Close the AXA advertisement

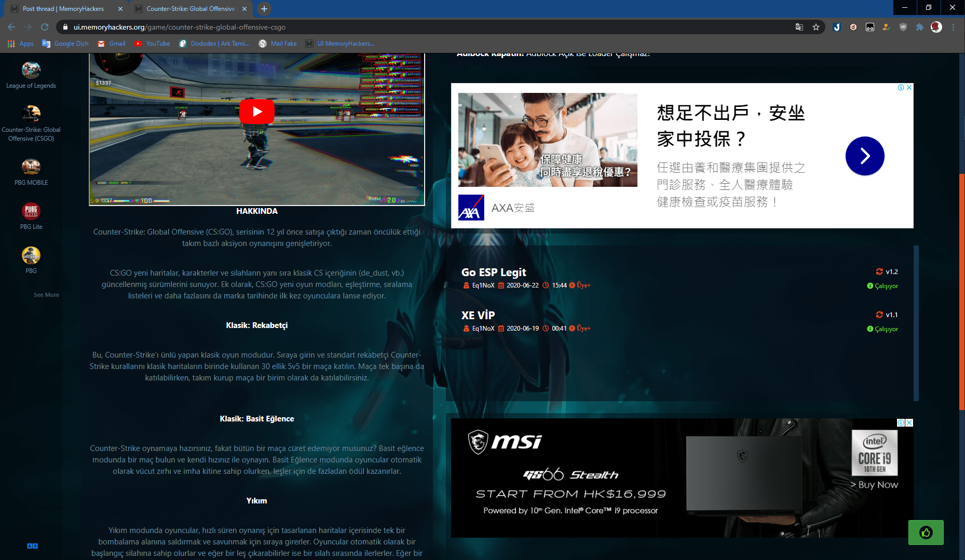click(909, 88)
